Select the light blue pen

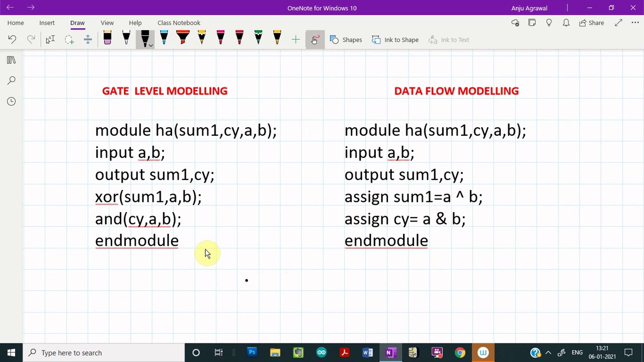click(x=164, y=39)
